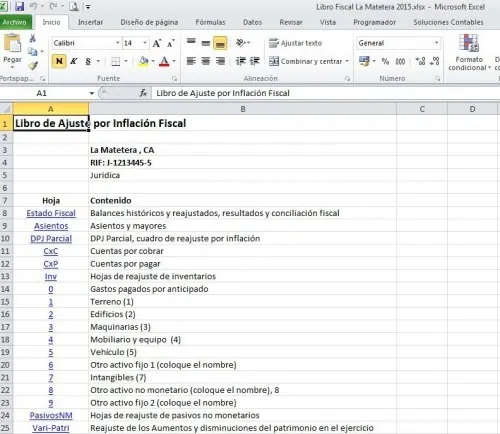Switch to the Fórmulas ribbon tab
The width and height of the screenshot is (500, 434).
210,22
